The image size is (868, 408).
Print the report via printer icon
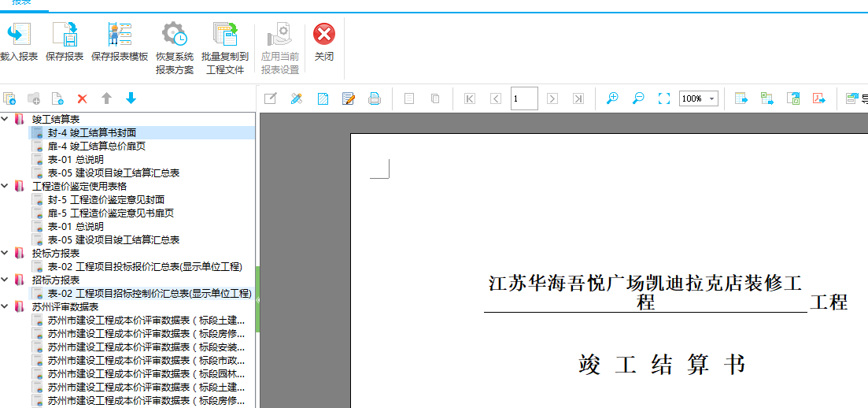(375, 98)
